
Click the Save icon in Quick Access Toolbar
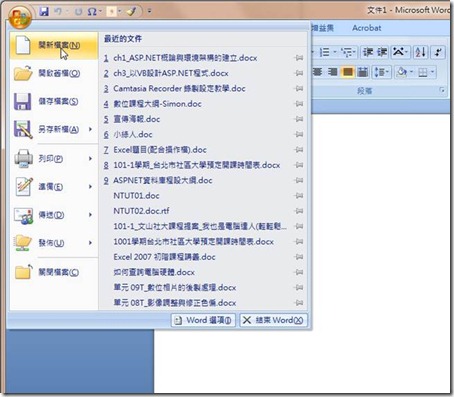point(44,11)
